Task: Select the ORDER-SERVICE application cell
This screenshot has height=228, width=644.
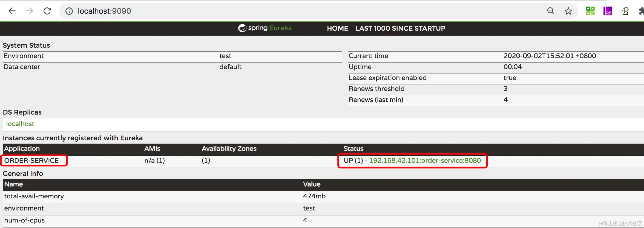Action: (31, 161)
